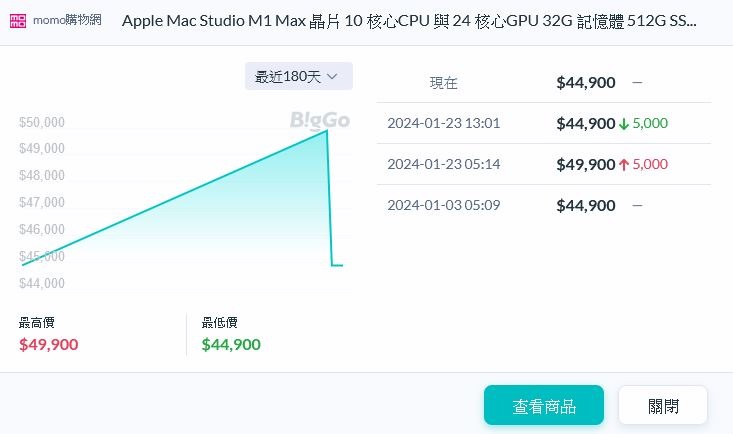Click the 最低價 $44,900 value
Viewport: 733px width, 434px height.
(x=231, y=345)
